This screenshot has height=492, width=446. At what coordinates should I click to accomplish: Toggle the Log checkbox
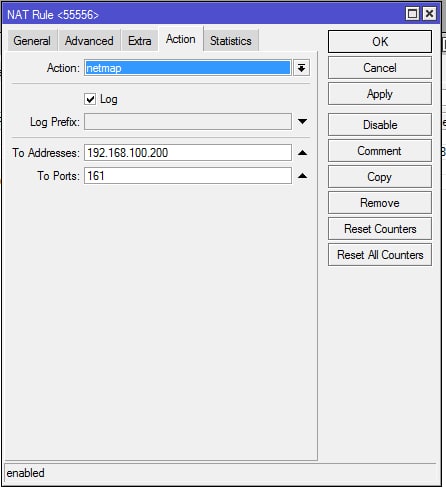pos(90,99)
